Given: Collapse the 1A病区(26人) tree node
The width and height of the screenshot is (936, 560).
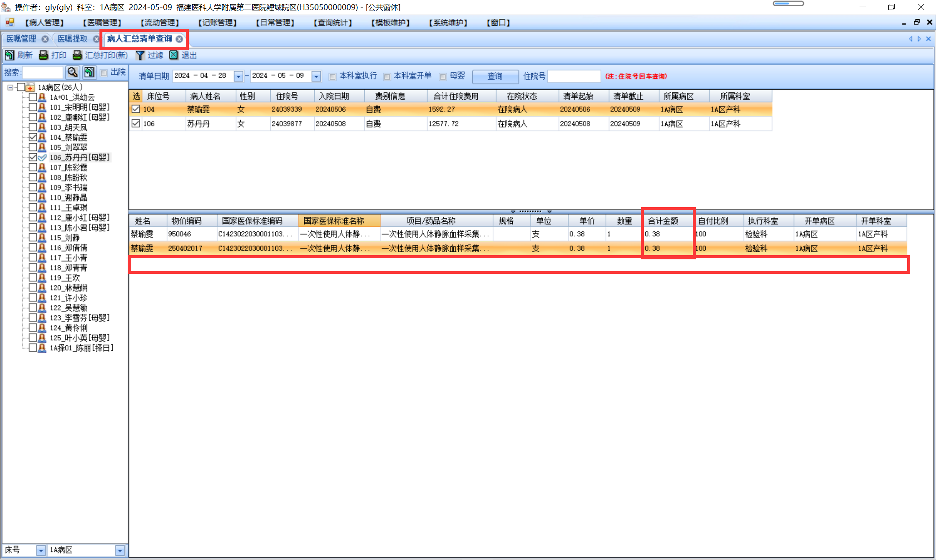Looking at the screenshot, I should (10, 87).
